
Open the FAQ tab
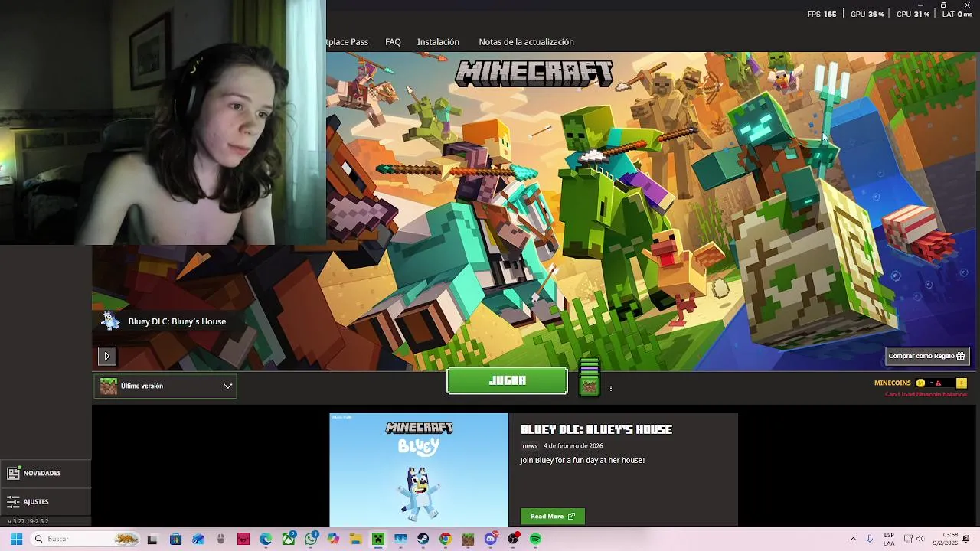pos(393,42)
